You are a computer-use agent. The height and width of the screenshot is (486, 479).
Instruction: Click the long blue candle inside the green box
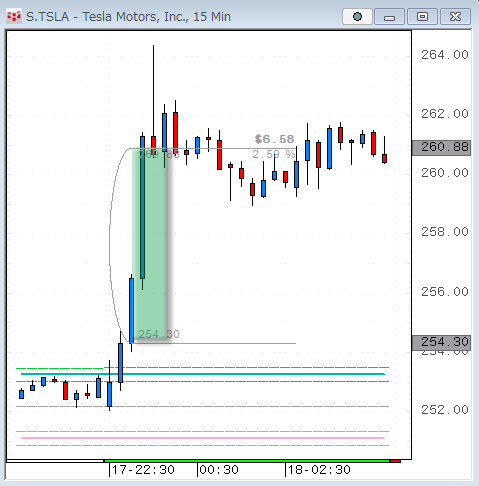[x=142, y=207]
